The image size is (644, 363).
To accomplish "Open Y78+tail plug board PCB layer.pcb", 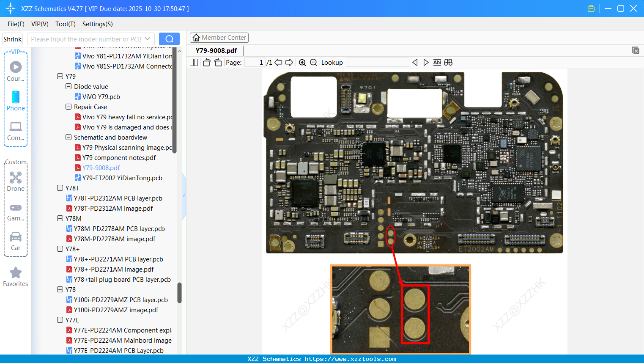I will [x=122, y=280].
